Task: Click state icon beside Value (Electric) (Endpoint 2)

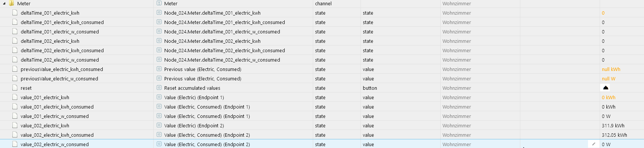Action: pyautogui.click(x=159, y=125)
